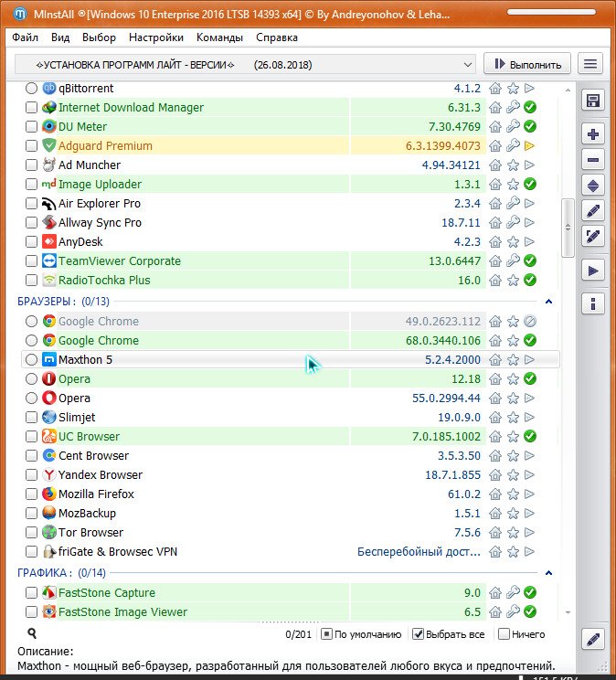This screenshot has width=616, height=680.
Task: Click green check status for DU Meter
Action: click(x=530, y=126)
